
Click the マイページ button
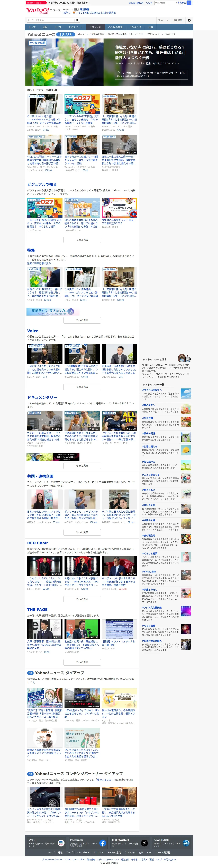pos(163,20)
